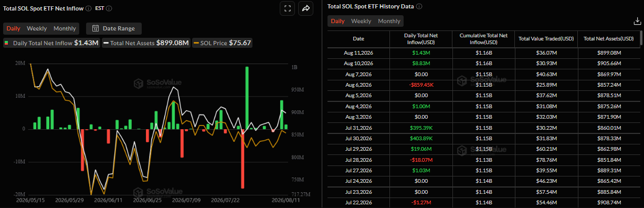The height and width of the screenshot is (208, 644).
Task: Toggle Total Net Assets legend series
Action: 146,43
